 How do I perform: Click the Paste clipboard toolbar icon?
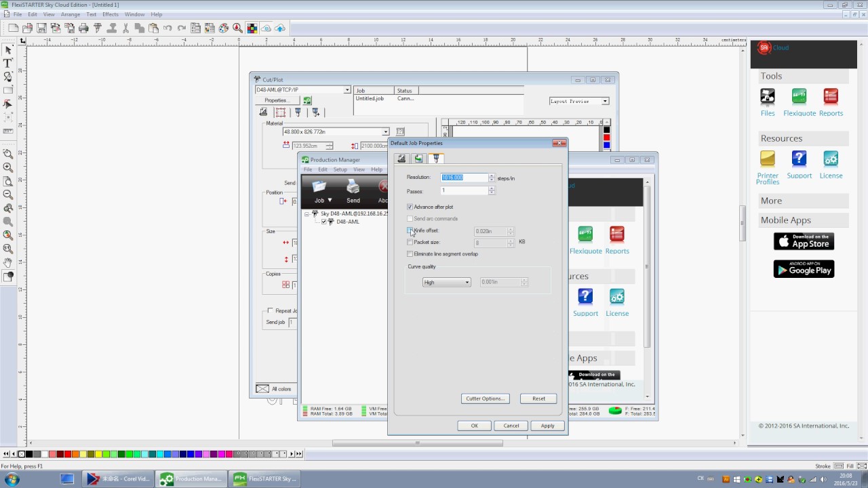click(153, 28)
